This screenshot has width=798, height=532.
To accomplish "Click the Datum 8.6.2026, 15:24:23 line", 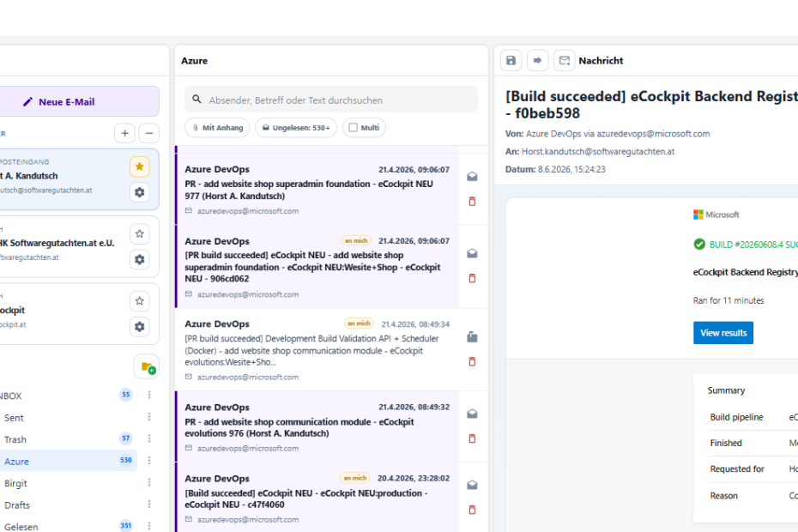I will tap(555, 170).
